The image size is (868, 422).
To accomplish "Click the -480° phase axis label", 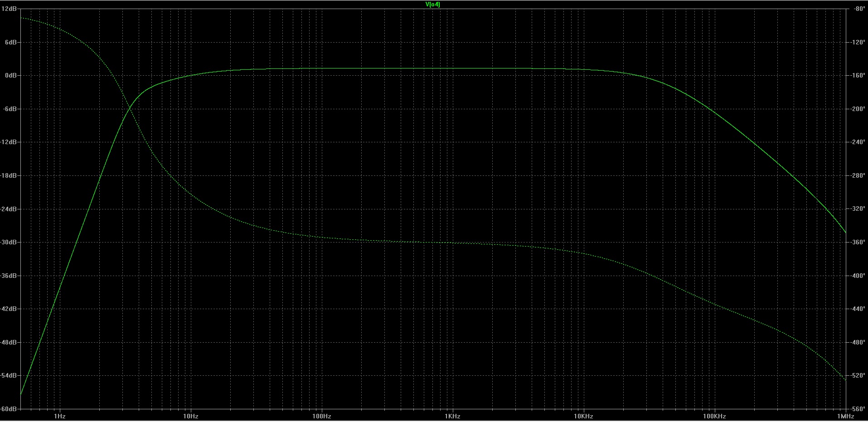I will click(x=858, y=342).
